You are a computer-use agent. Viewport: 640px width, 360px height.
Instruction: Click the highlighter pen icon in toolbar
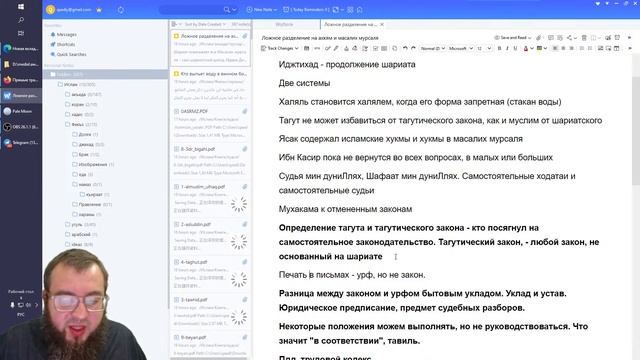[336, 49]
